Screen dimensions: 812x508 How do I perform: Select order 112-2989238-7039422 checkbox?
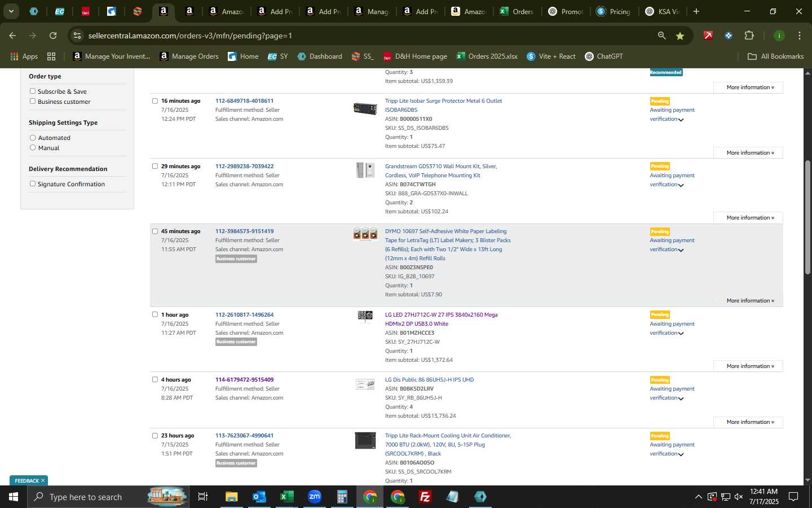(x=155, y=166)
